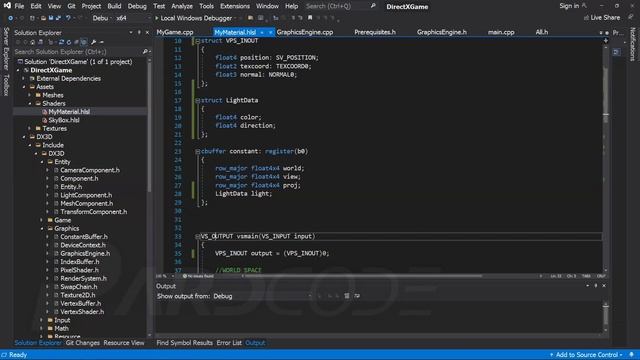Pin the Solution Explorer panel
This screenshot has width=640, height=360.
click(x=139, y=33)
